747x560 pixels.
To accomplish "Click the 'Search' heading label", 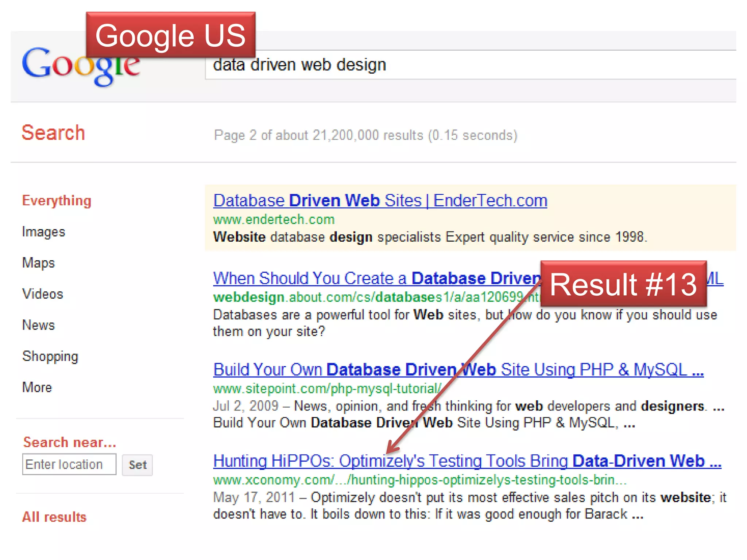I will coord(53,132).
